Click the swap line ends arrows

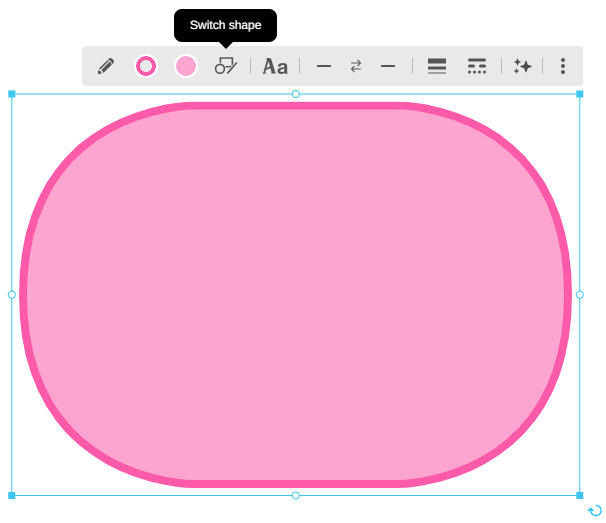(356, 66)
